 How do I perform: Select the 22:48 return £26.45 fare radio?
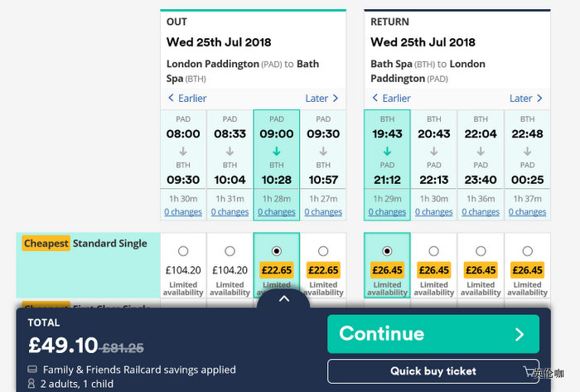[x=527, y=251]
